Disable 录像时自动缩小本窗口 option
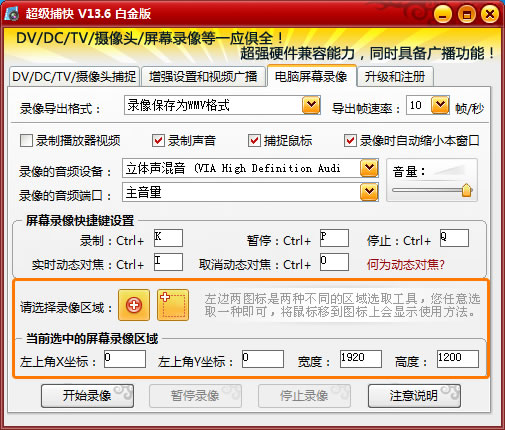Viewport: 505px width, 430px height. (350, 141)
